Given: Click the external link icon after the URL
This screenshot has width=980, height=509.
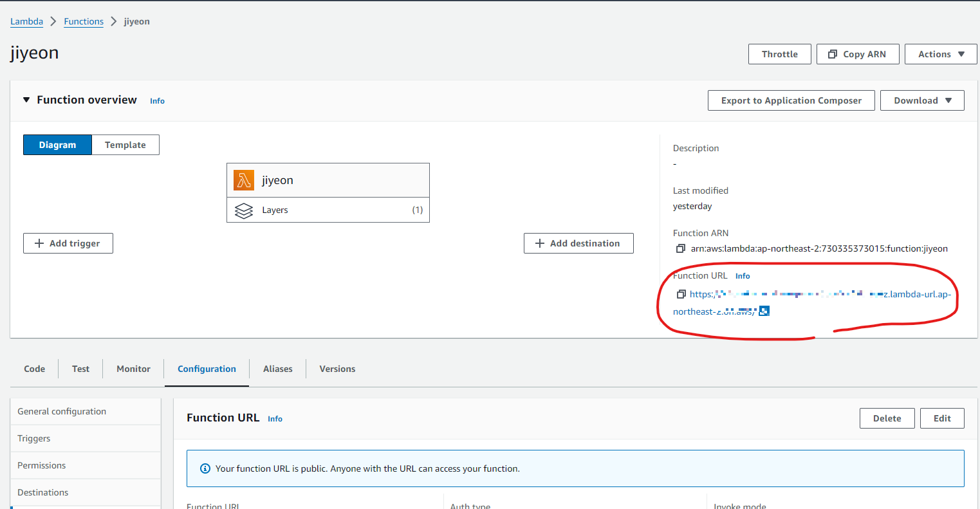Looking at the screenshot, I should pyautogui.click(x=764, y=311).
